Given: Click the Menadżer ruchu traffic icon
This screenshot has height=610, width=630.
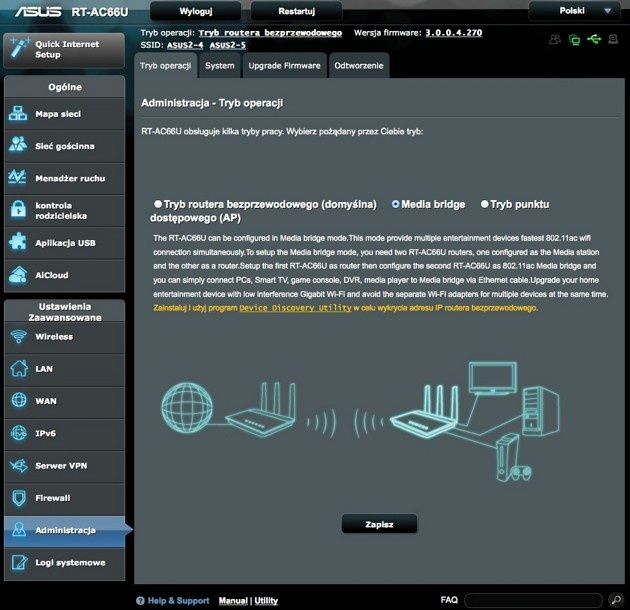Looking at the screenshot, I should coord(17,177).
